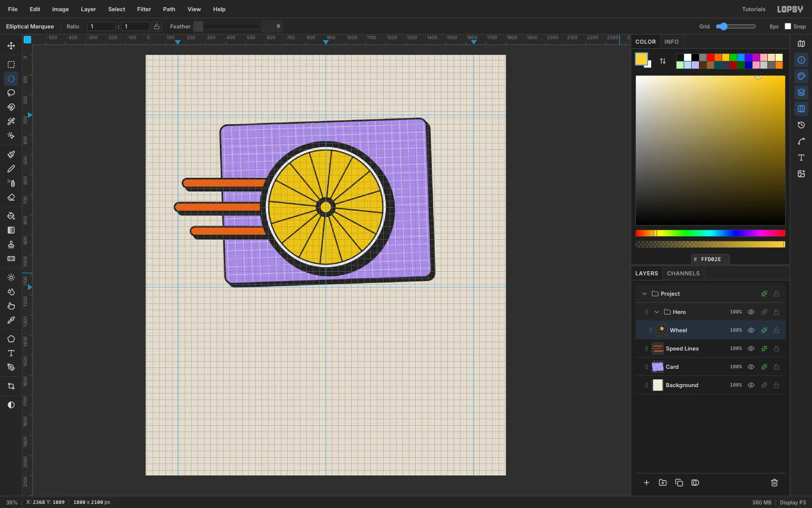Create a new layer group folder
812x508 pixels.
(663, 483)
